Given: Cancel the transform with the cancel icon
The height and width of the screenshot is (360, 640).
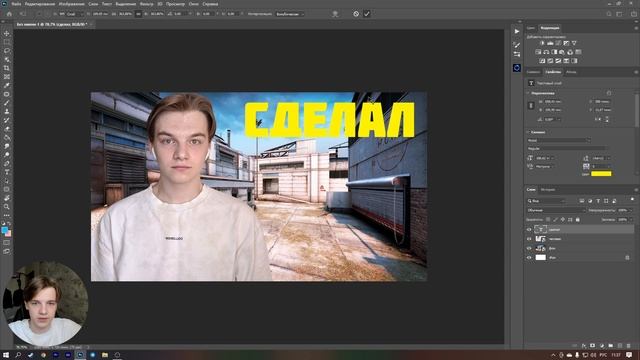Looking at the screenshot, I should (x=356, y=14).
